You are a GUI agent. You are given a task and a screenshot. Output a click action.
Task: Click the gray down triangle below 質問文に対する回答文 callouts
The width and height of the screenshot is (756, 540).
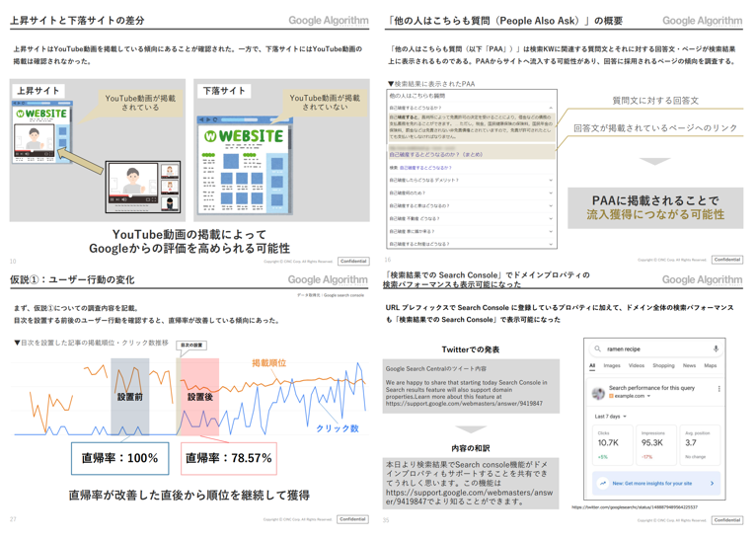654,161
